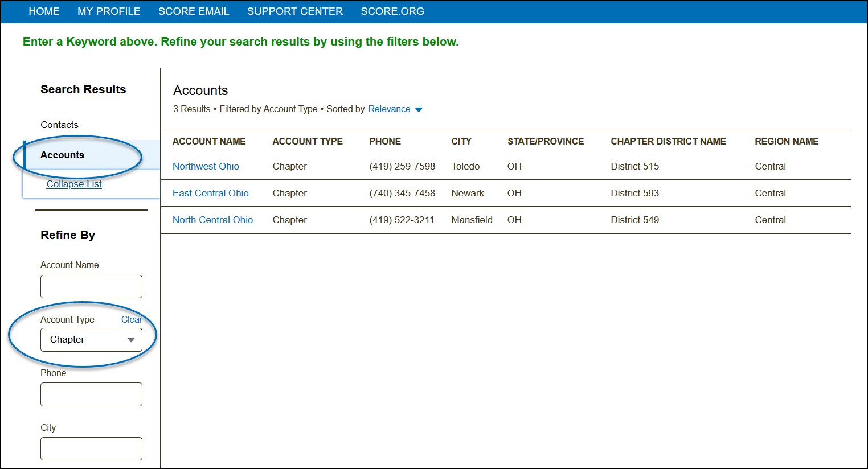
Task: Click the District 549 cell
Action: point(634,220)
